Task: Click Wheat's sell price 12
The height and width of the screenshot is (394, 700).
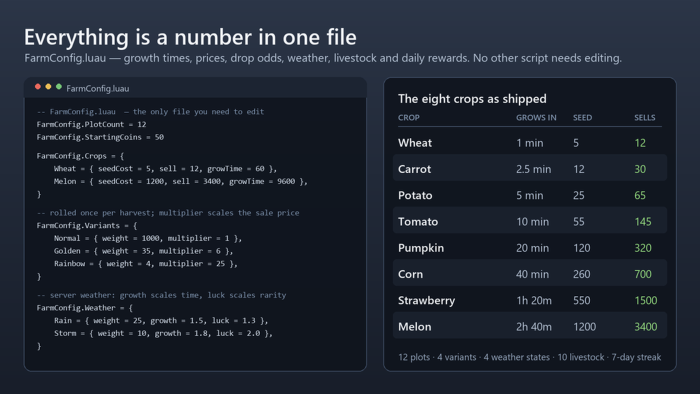Action: 640,143
